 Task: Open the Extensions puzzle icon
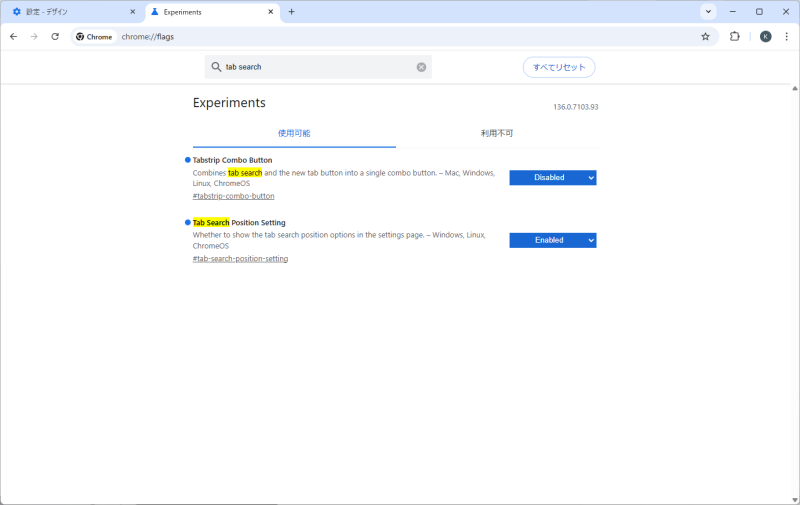(x=734, y=37)
